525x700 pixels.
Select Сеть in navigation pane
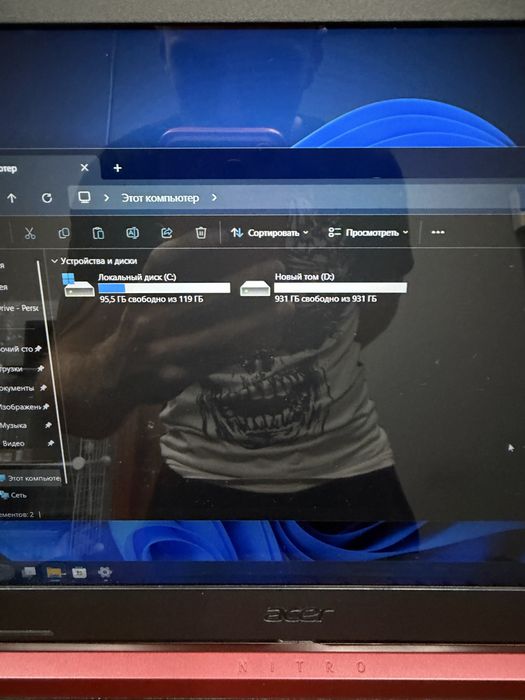13,495
